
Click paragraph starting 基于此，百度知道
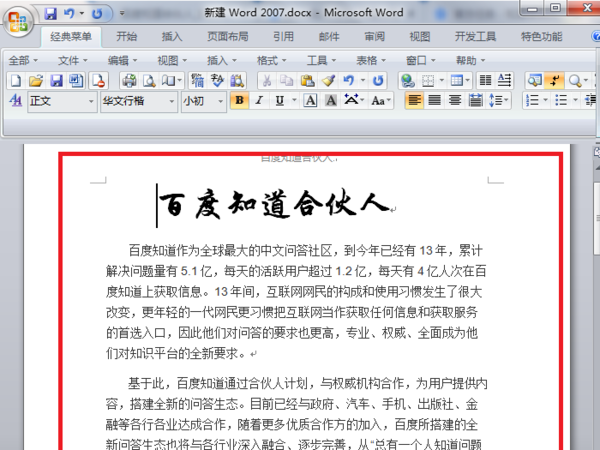[297, 414]
